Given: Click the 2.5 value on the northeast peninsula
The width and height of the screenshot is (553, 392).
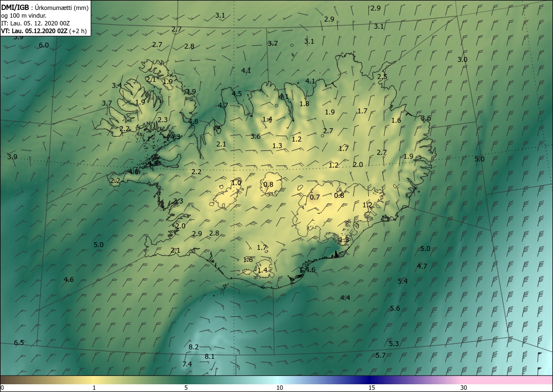Looking at the screenshot, I should pyautogui.click(x=382, y=77).
